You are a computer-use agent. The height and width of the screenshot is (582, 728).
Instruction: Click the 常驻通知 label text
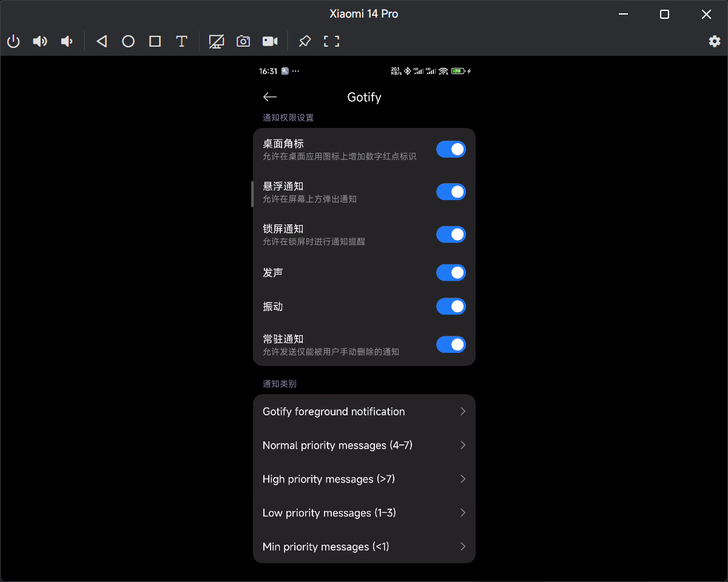point(283,339)
